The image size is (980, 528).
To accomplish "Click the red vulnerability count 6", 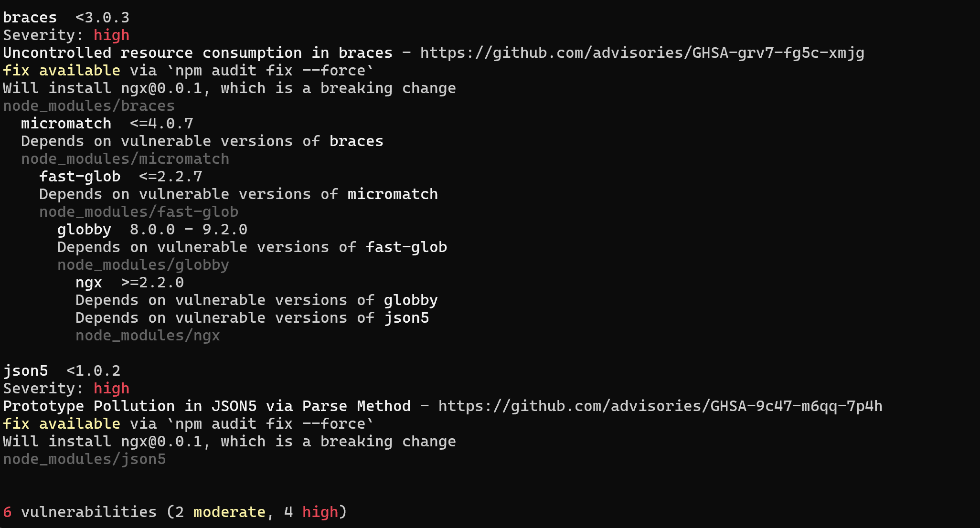I will [x=7, y=512].
